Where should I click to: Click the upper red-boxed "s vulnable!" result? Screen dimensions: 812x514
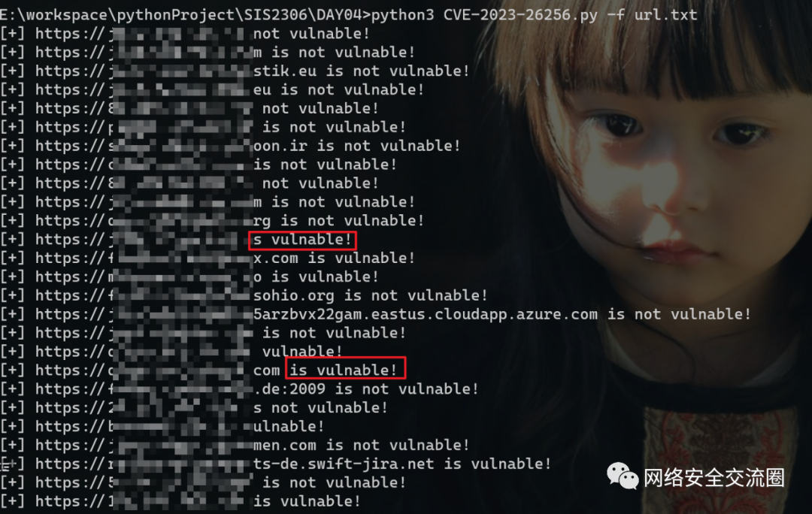pos(302,240)
